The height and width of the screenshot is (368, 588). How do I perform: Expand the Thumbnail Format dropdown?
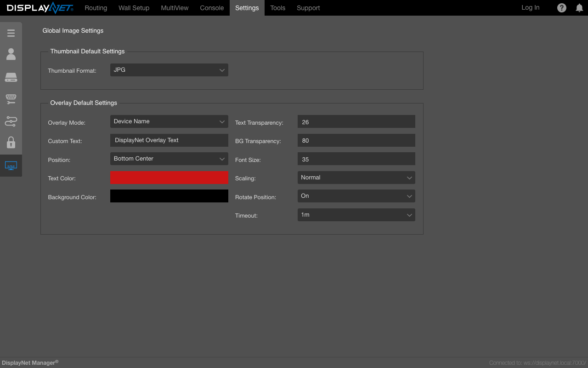[169, 70]
